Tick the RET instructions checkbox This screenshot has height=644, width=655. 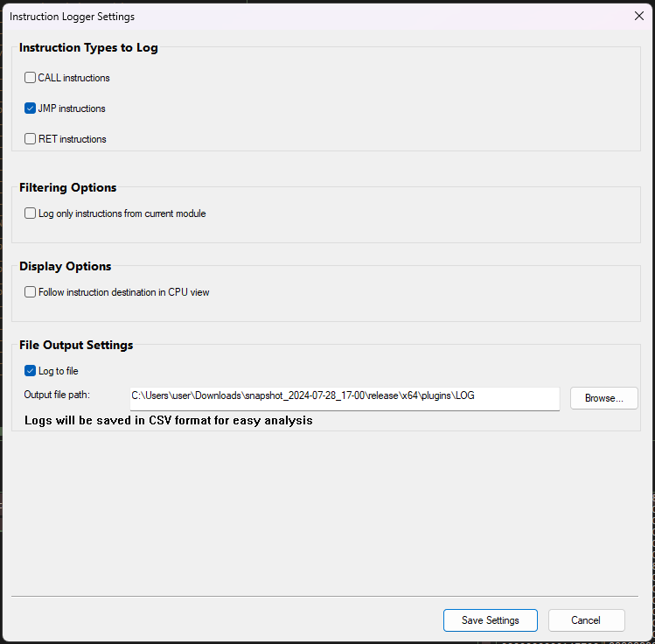click(x=31, y=138)
